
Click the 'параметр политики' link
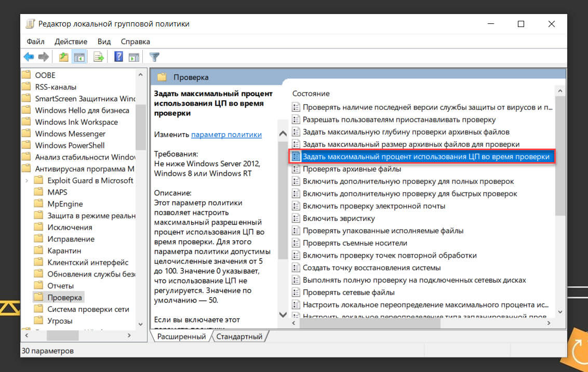point(226,134)
